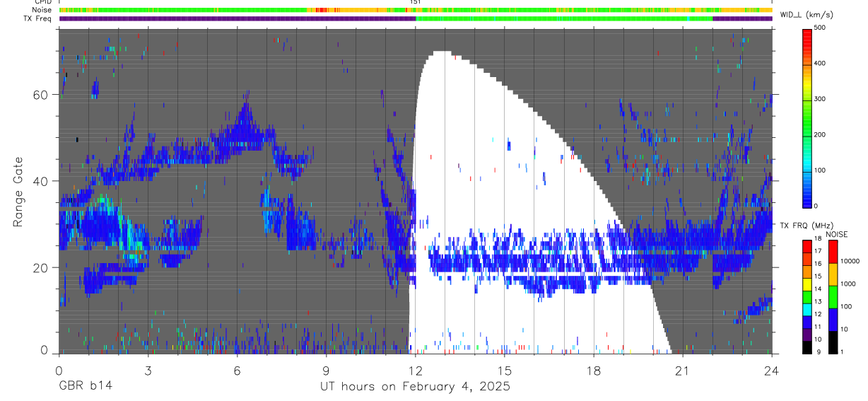Image resolution: width=868 pixels, height=401 pixels.
Task: Click the 'TX Freq' row label at top left
Action: click(38, 18)
